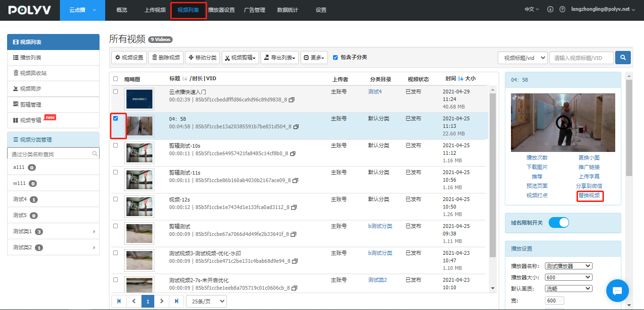Copy VID of 云点播快速入门 video

[292, 100]
